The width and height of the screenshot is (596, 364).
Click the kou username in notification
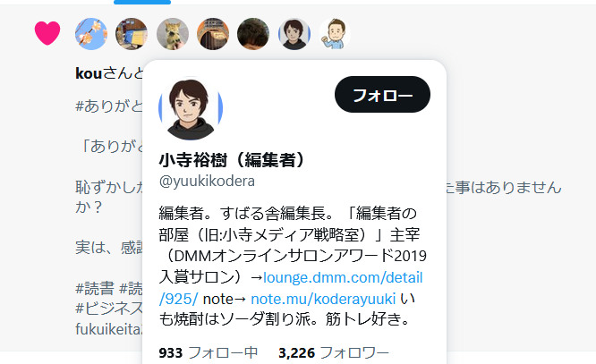[89, 73]
